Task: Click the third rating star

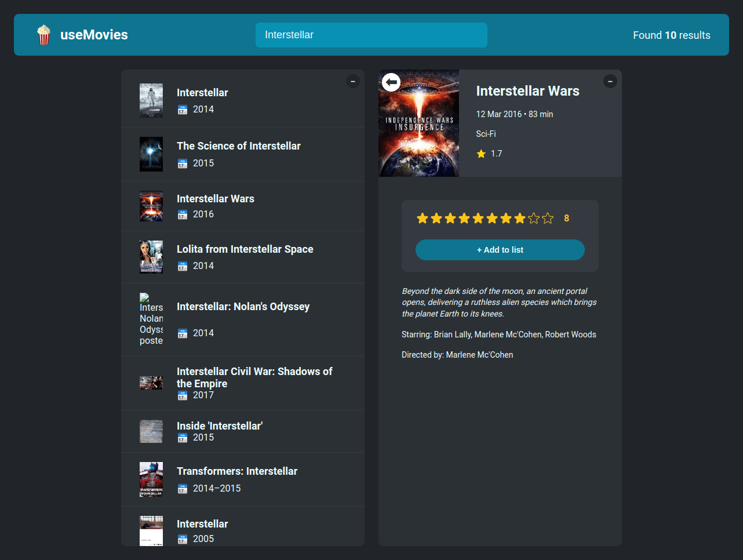Action: [450, 219]
